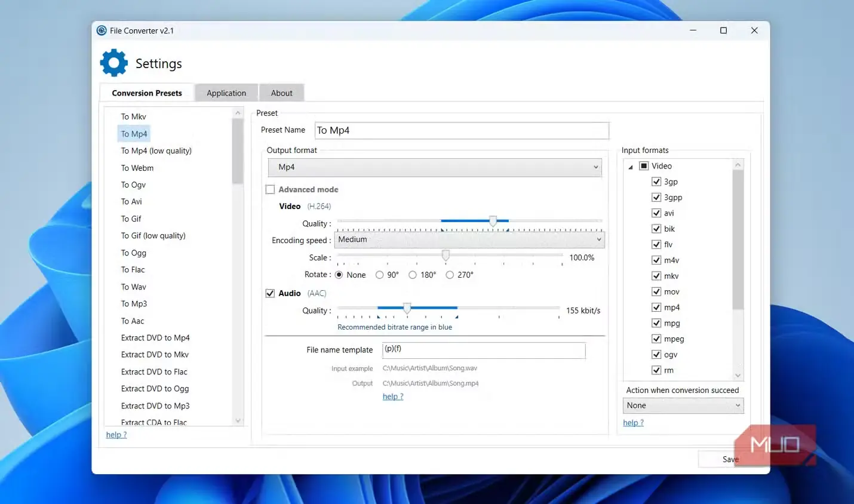854x504 pixels.
Task: Select the 90° rotate option
Action: click(x=379, y=275)
